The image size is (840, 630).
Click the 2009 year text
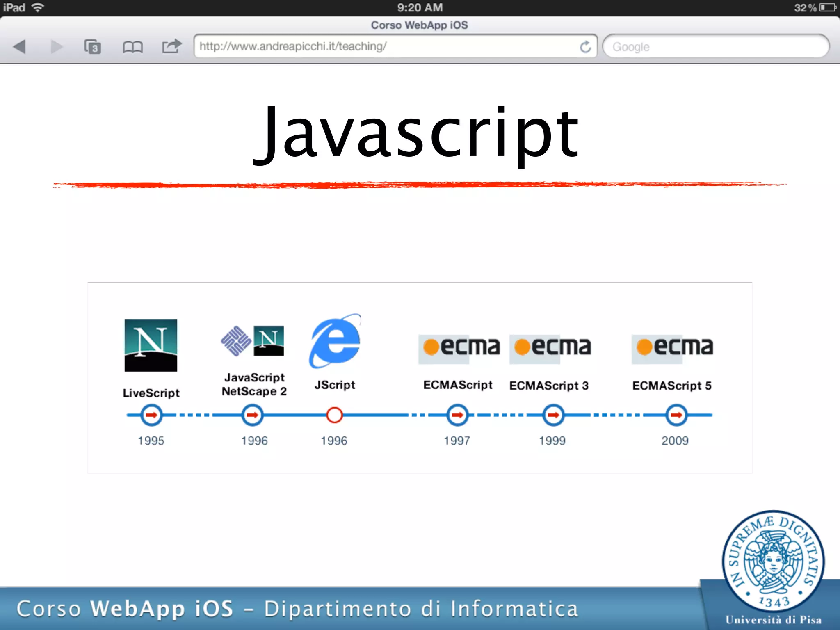tap(675, 441)
